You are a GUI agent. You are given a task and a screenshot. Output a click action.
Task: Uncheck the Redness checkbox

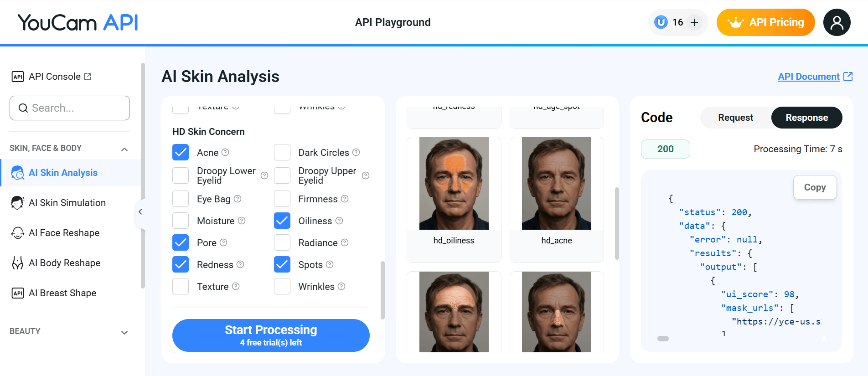[x=181, y=264]
